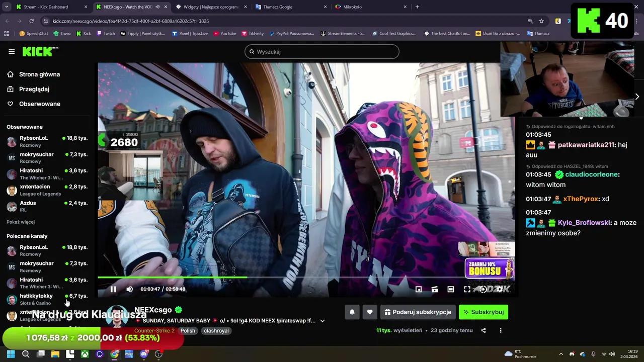The image size is (644, 362).
Task: Open the Counter-Strike 2 category link
Action: click(x=154, y=331)
